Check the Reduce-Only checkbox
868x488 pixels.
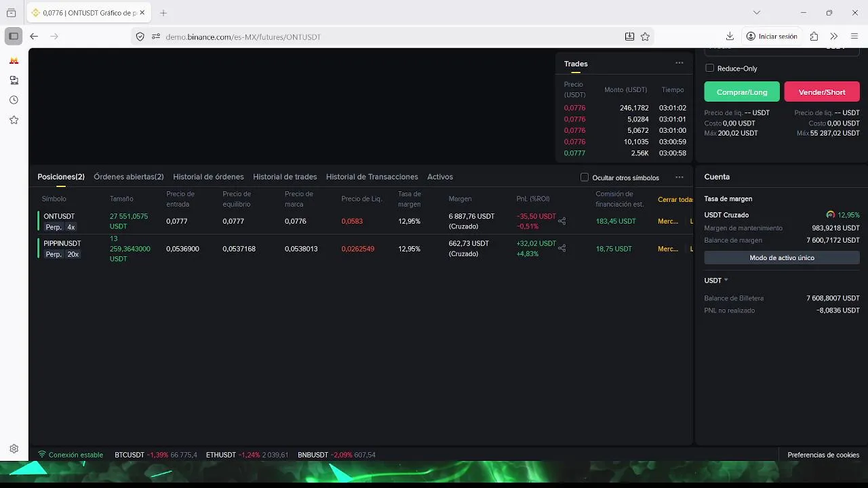click(709, 68)
